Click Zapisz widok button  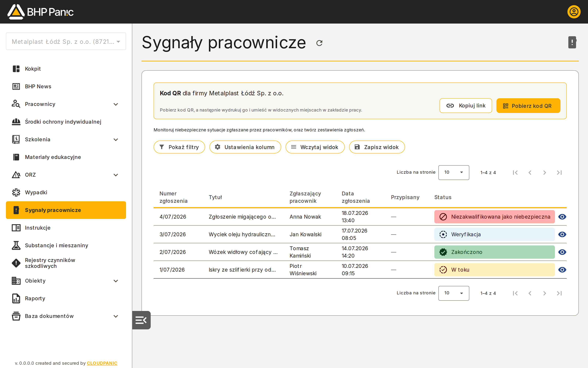pos(377,147)
